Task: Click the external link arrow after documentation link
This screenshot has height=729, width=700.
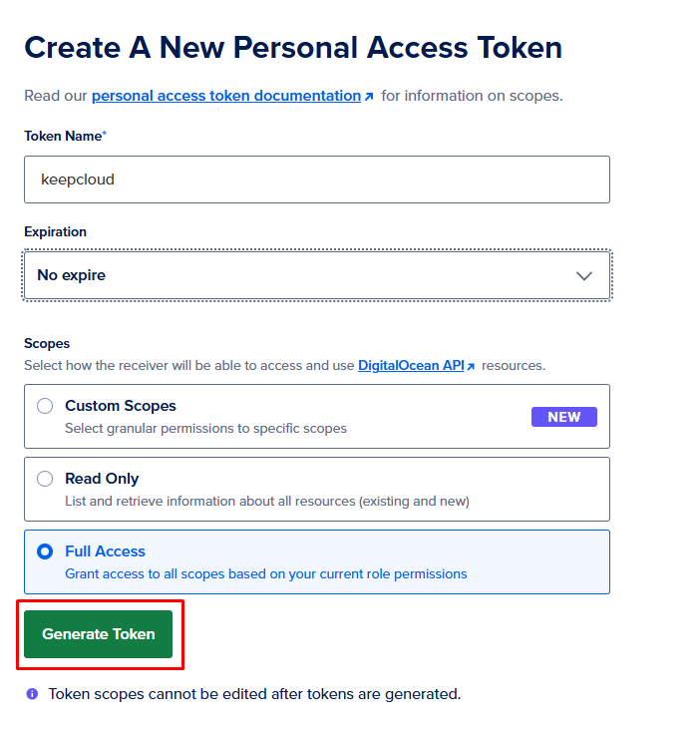Action: [x=369, y=97]
